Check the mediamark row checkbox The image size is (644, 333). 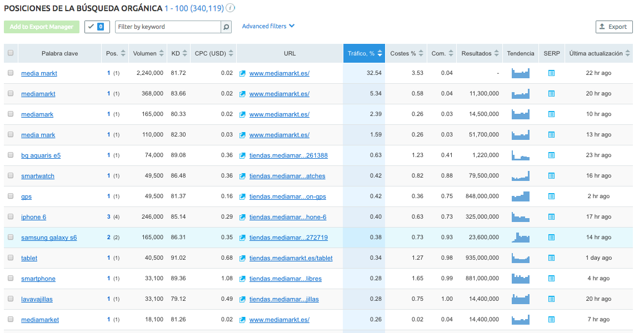(x=11, y=114)
